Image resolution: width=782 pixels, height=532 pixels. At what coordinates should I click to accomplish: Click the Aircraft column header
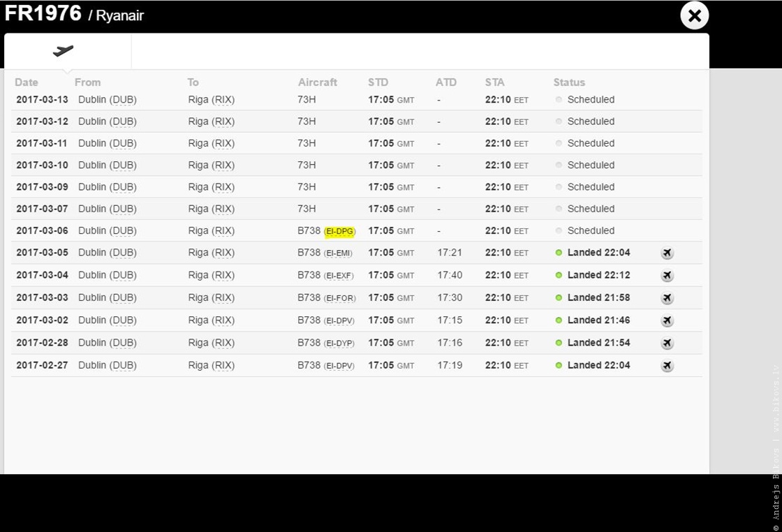[x=317, y=82]
